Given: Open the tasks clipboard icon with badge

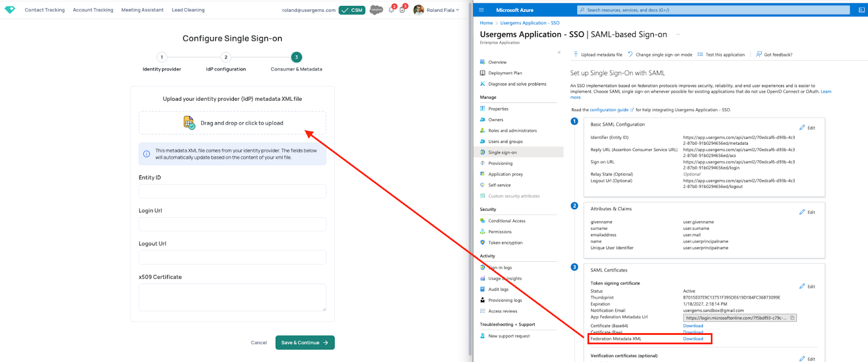Looking at the screenshot, I should 402,10.
